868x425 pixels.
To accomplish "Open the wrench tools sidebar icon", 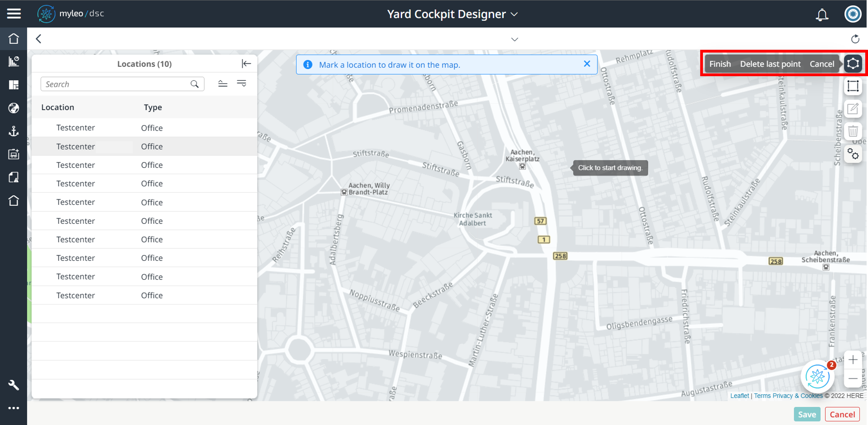I will pos(13,385).
